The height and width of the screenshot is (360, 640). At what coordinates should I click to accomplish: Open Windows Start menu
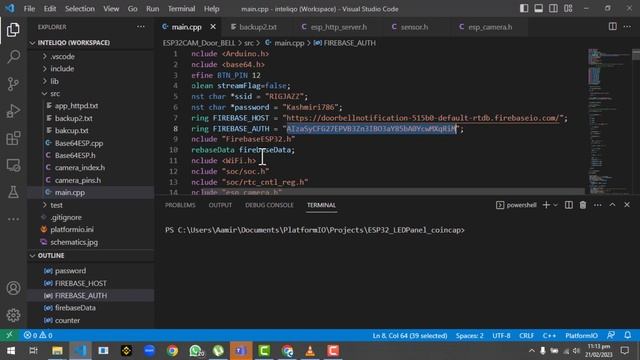(11, 351)
